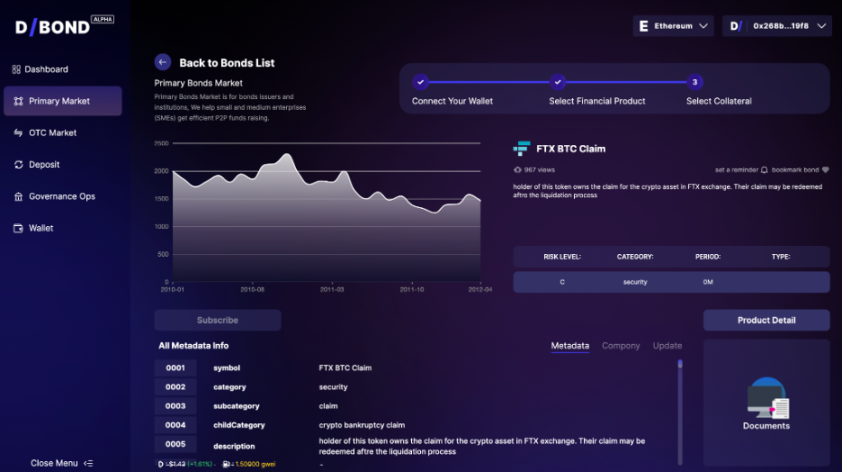Open the wallet address 0x268b...19f8 dropdown

[x=776, y=26]
